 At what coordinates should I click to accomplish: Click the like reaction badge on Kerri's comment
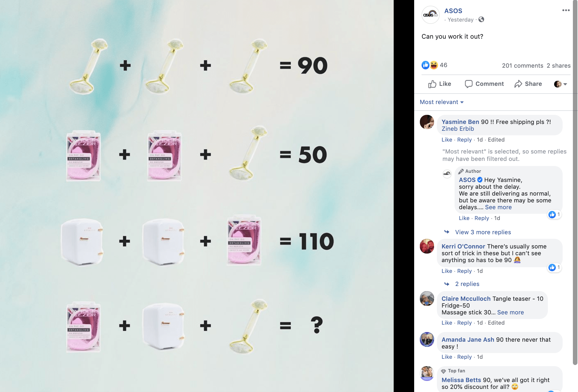[554, 267]
